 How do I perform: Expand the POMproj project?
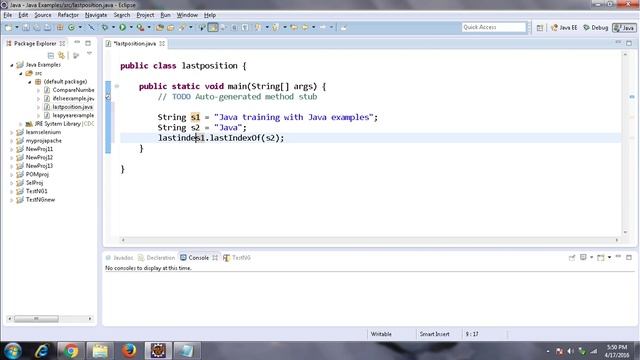click(x=12, y=174)
